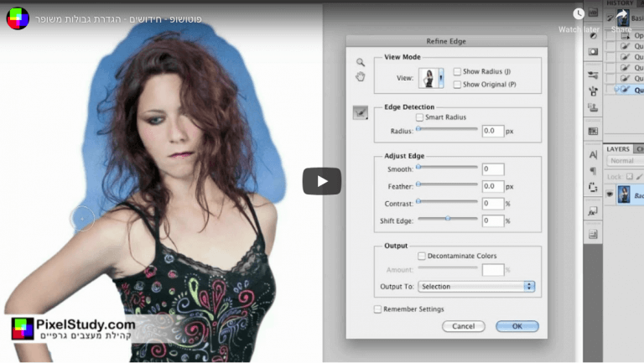Enable Decontaminate Colors

pyautogui.click(x=422, y=257)
